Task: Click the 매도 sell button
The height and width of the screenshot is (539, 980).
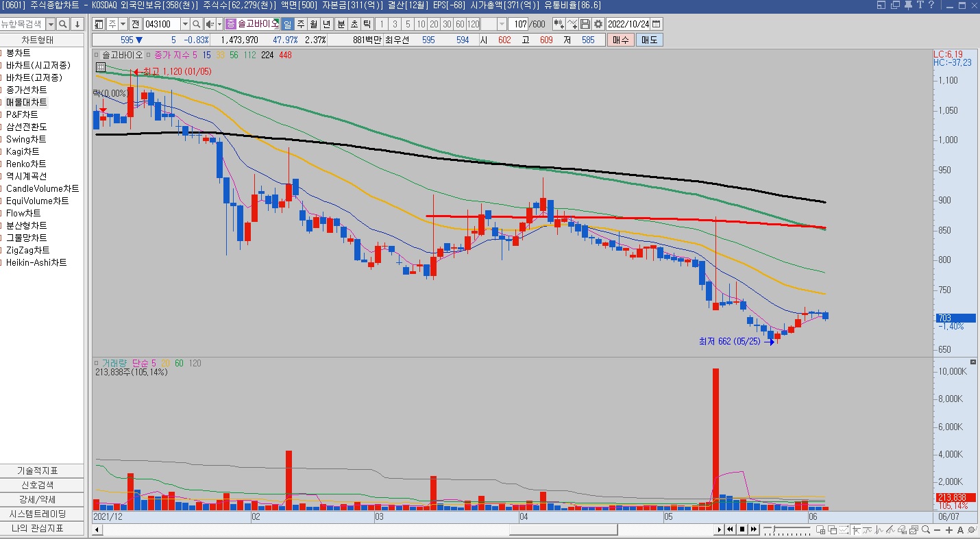Action: point(649,40)
